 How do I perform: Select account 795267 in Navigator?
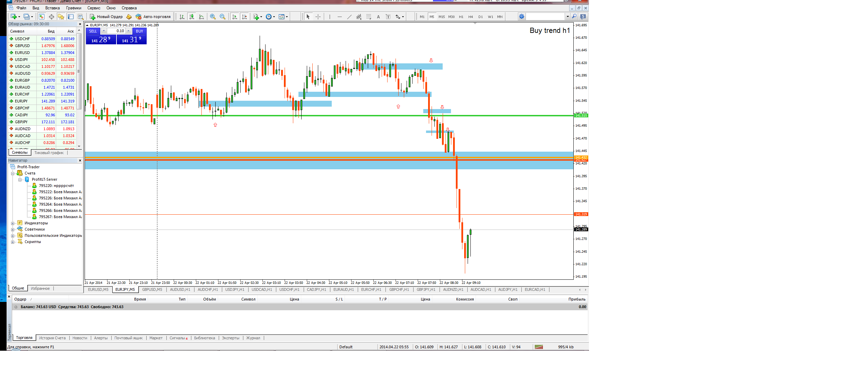(57, 217)
